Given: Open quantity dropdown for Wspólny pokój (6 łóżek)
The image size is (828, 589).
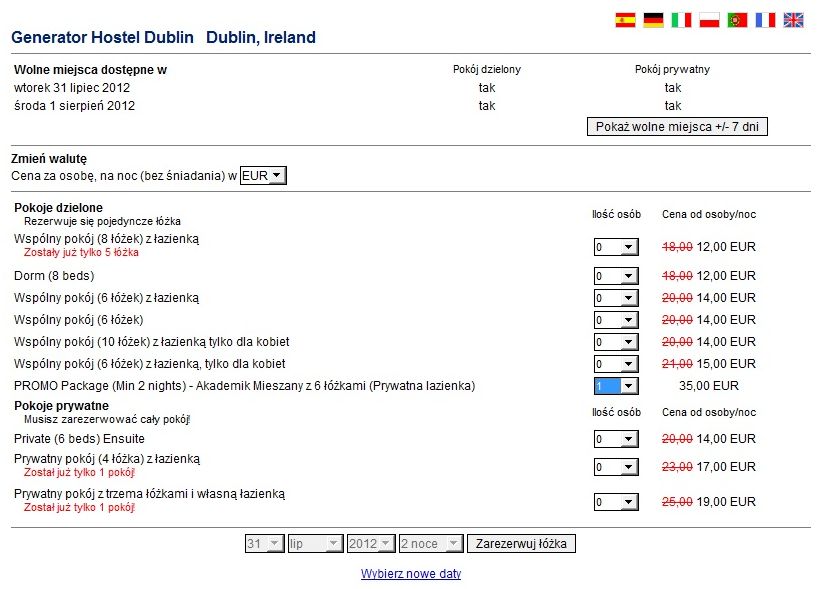Looking at the screenshot, I should [616, 320].
